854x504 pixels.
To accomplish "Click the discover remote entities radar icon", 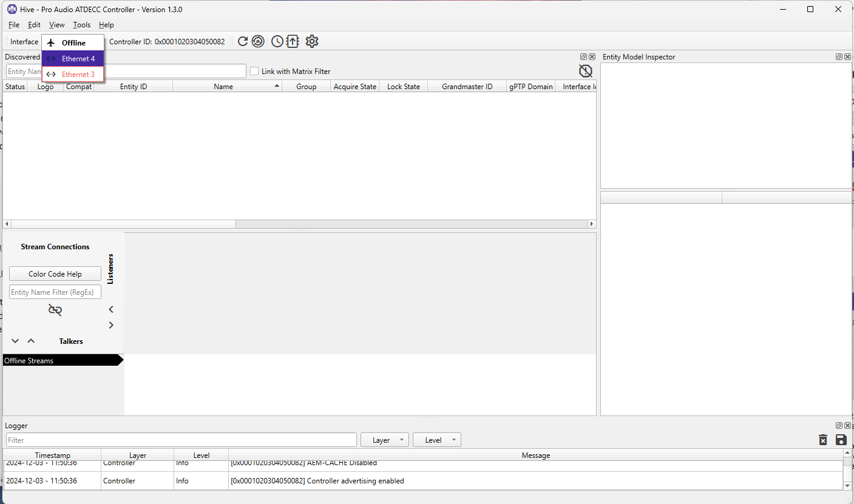I will coord(258,41).
